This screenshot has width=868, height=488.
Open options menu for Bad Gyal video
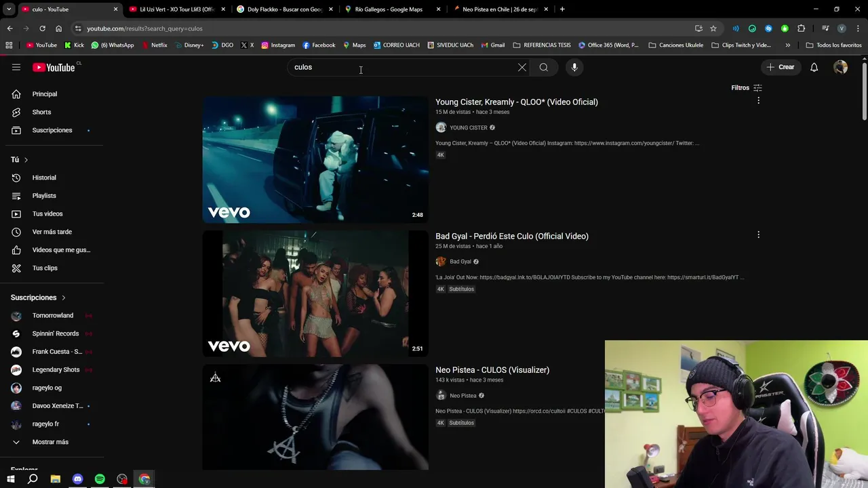(x=758, y=235)
